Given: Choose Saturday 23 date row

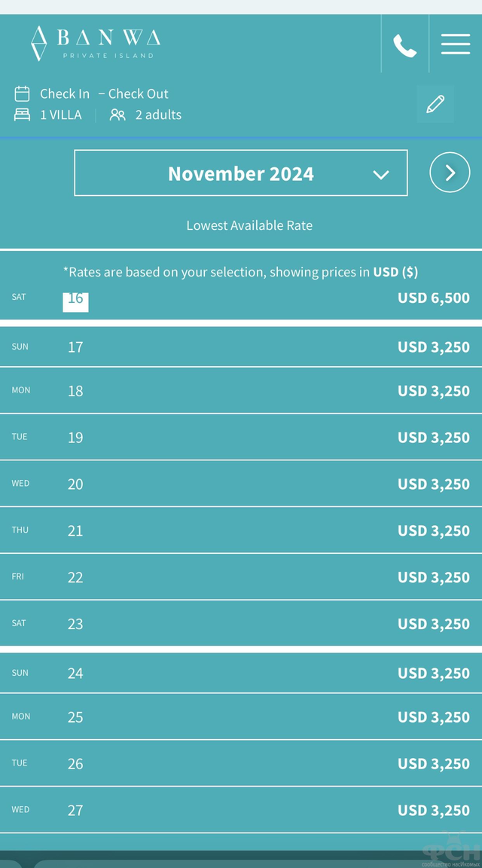Looking at the screenshot, I should (241, 623).
